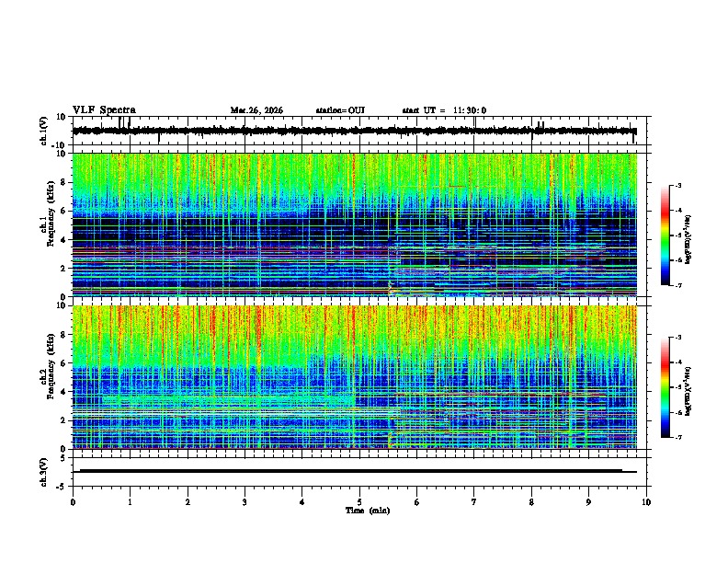Click the ch.2 spectrogram color scale bar
The width and height of the screenshot is (728, 563).
coord(665,387)
